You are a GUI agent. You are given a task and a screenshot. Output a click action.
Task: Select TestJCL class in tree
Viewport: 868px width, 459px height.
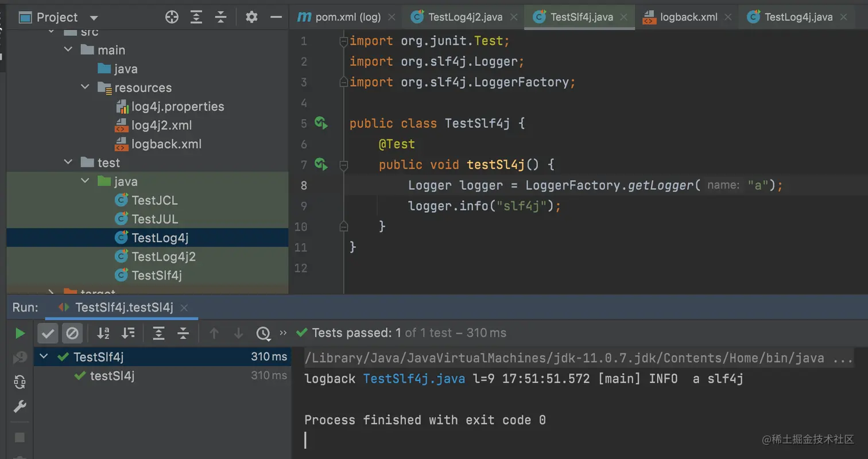(x=146, y=200)
